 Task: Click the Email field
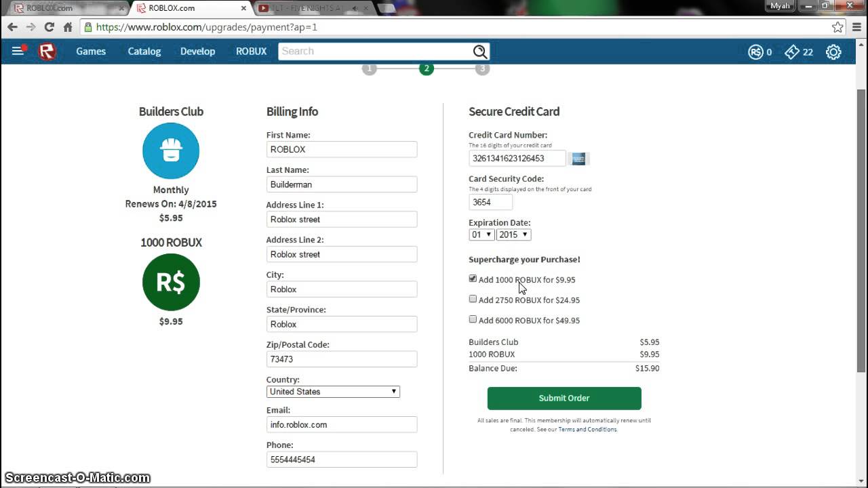click(x=342, y=425)
